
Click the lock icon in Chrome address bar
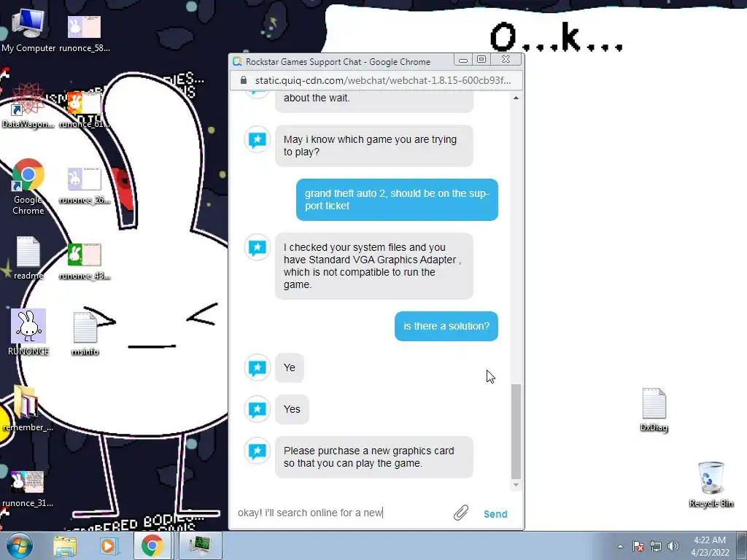(x=244, y=80)
